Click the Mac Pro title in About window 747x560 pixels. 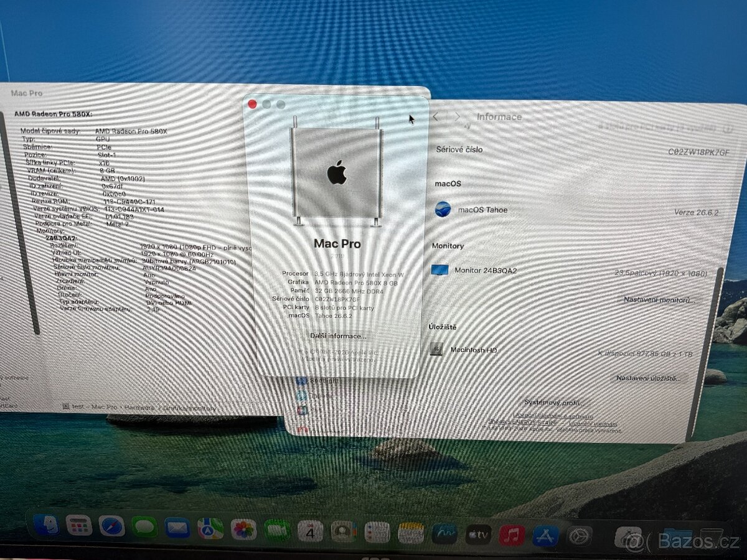(x=337, y=243)
